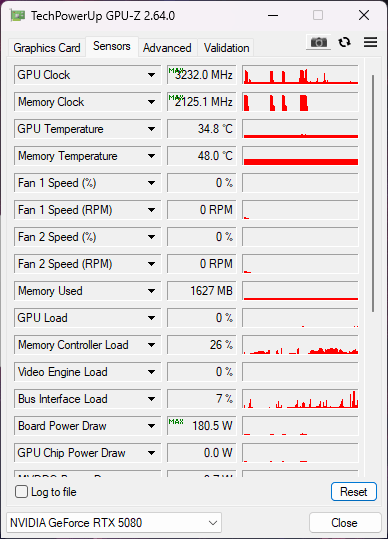The width and height of the screenshot is (388, 539).
Task: Open the hamburger menu icon
Action: pos(370,42)
